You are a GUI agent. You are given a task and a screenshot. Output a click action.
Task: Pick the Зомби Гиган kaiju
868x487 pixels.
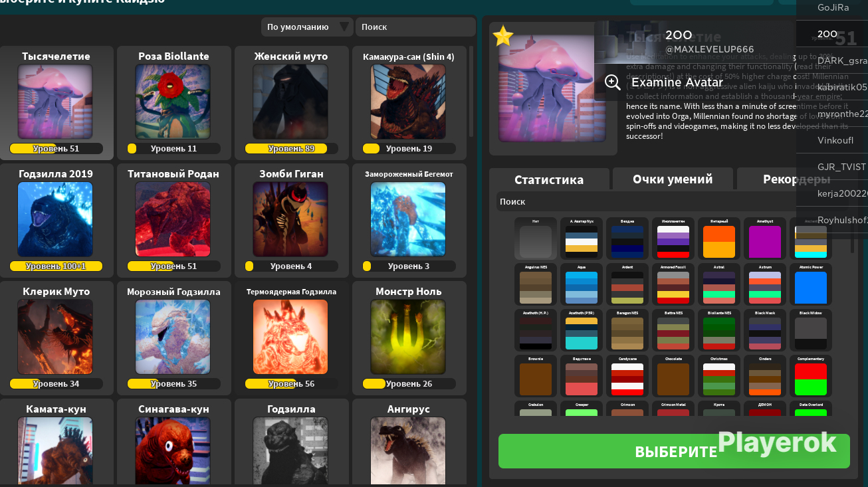pos(291,221)
